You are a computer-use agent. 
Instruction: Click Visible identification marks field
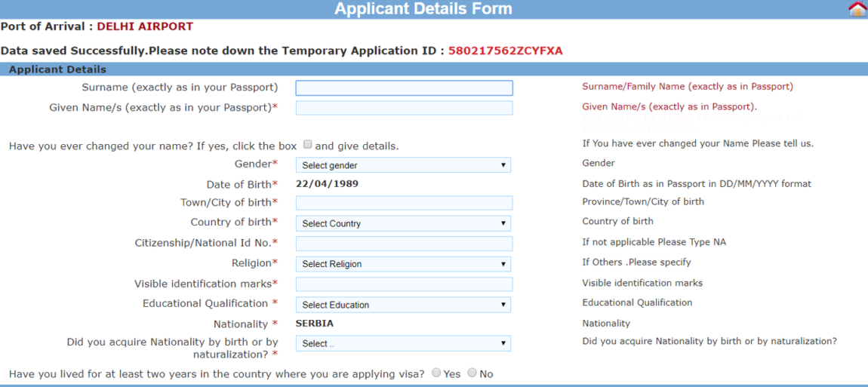[404, 284]
